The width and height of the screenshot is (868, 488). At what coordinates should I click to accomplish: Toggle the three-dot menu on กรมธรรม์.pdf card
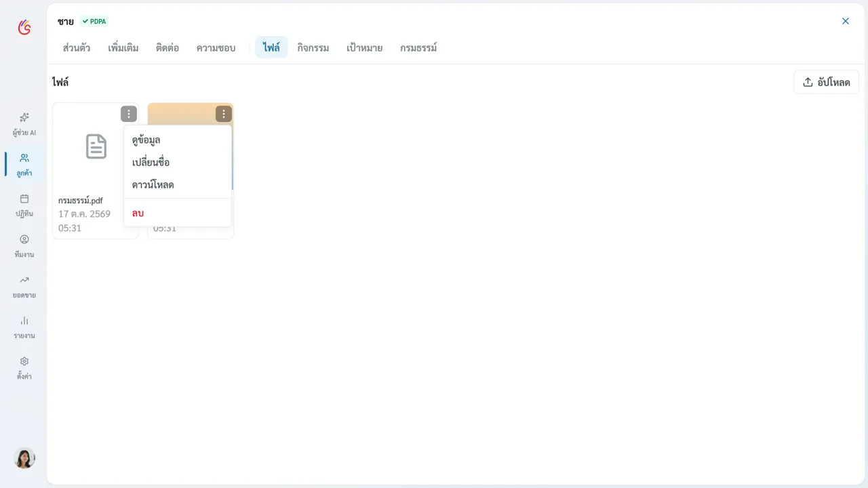[129, 114]
